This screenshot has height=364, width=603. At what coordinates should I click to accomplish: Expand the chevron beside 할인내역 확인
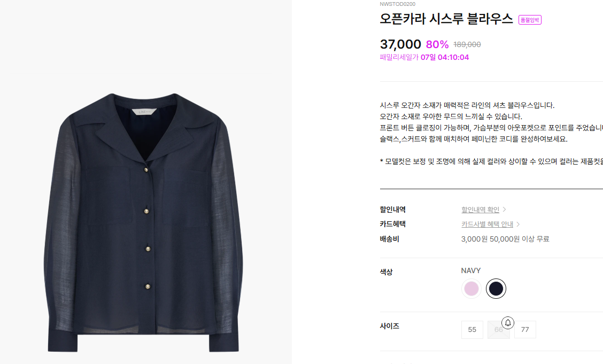click(x=504, y=210)
